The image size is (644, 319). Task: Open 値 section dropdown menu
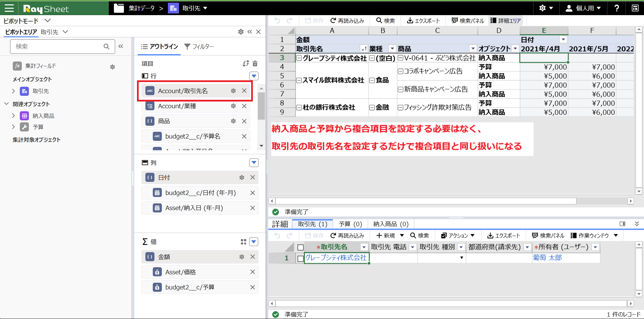pyautogui.click(x=254, y=242)
